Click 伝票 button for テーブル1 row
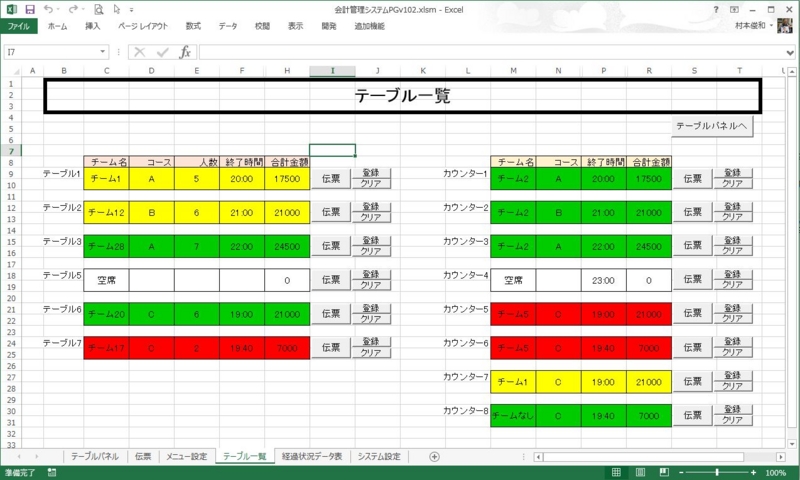The height and width of the screenshot is (480, 800). pyautogui.click(x=331, y=179)
